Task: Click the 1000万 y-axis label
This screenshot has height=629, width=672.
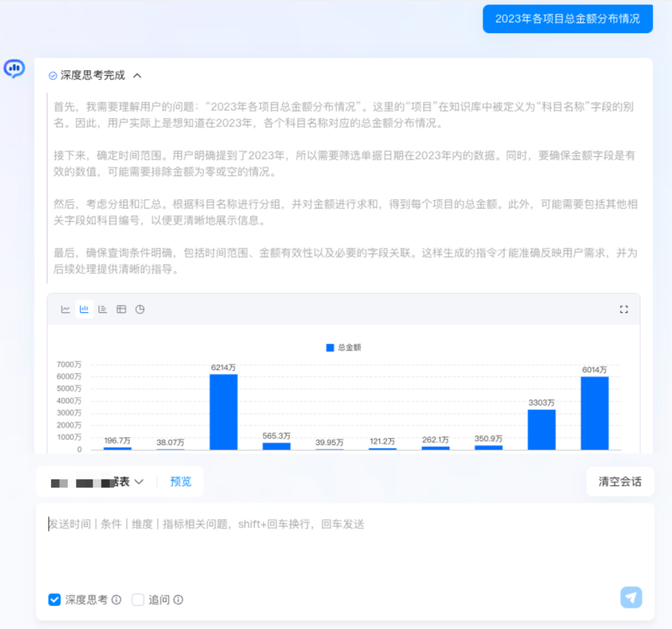Action: point(69,437)
